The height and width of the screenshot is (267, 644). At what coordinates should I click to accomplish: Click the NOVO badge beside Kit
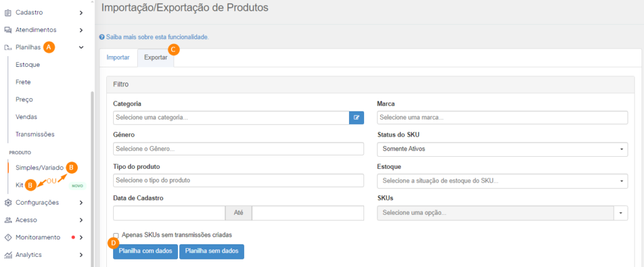77,186
